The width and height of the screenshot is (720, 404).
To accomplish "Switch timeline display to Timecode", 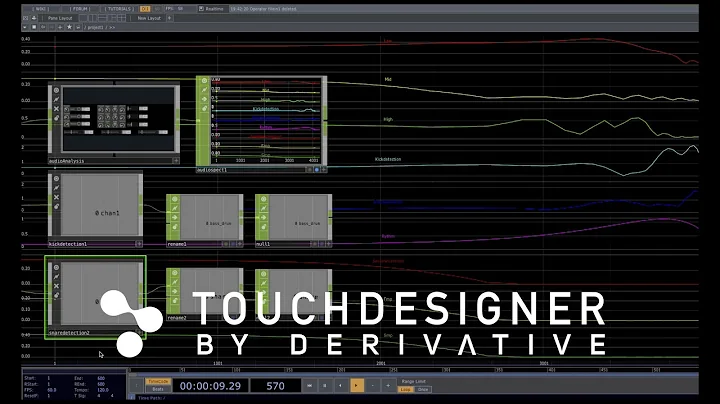I will (x=158, y=382).
